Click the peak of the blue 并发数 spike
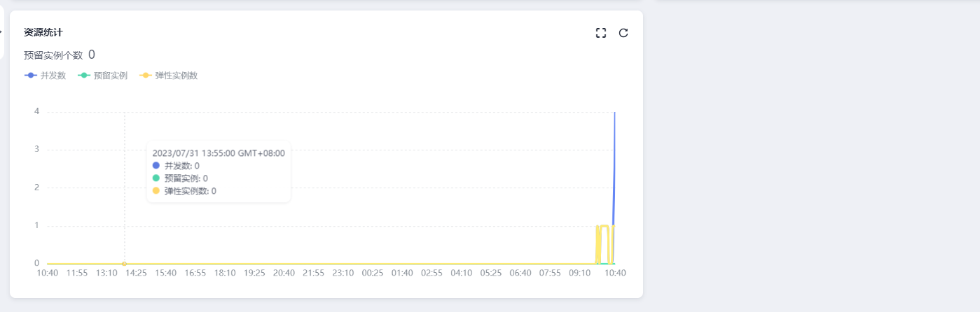 (x=615, y=113)
